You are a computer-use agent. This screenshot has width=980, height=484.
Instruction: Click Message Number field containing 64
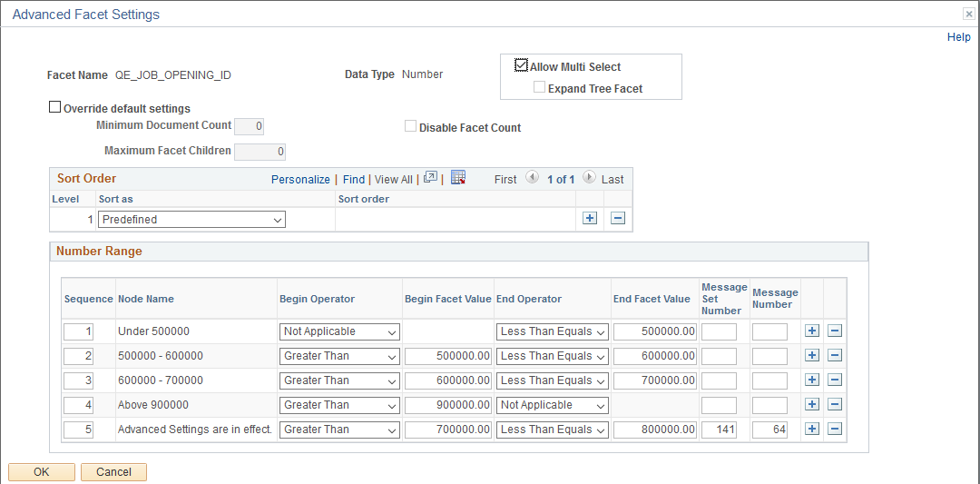click(770, 430)
